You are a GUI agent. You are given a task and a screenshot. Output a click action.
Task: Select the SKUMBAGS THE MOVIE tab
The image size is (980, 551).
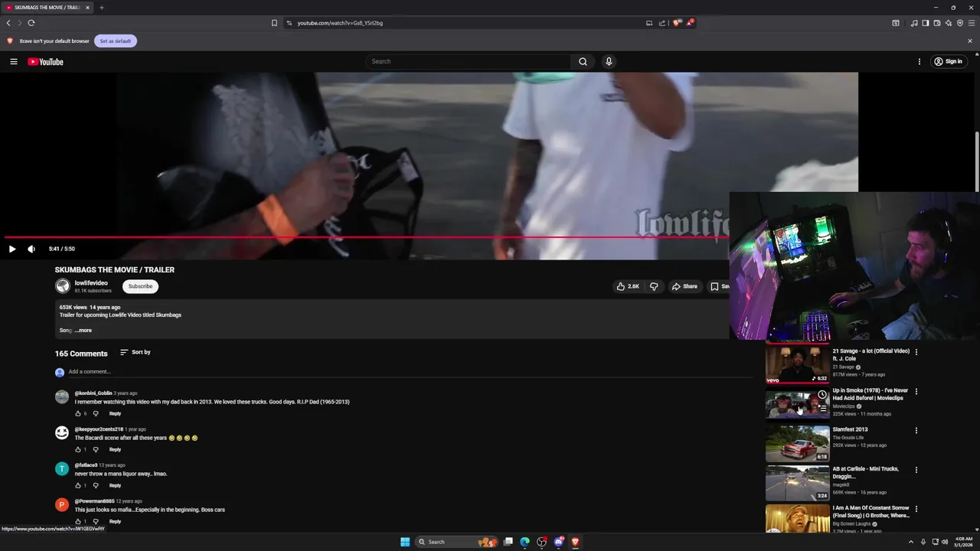[x=46, y=8]
